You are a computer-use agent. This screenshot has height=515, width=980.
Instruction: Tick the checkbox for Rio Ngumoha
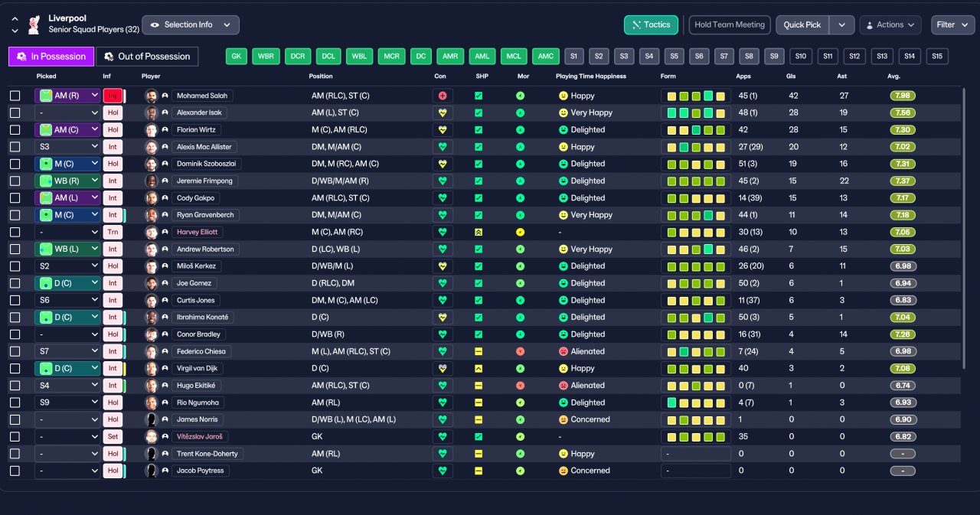[15, 403]
